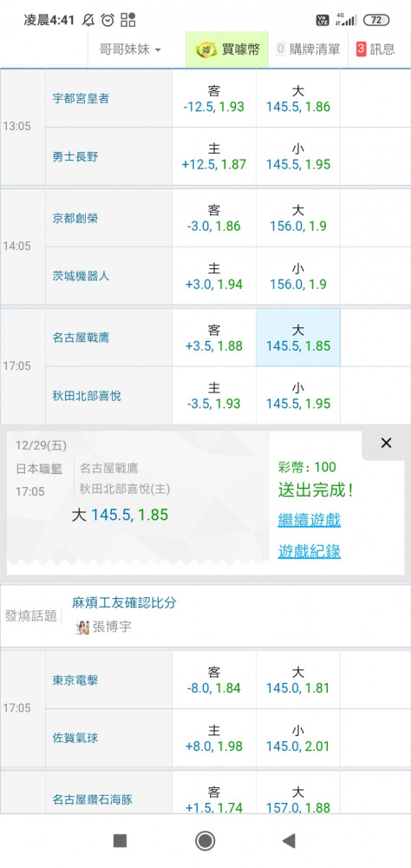
Task: Tap Android home circle button
Action: coord(205,841)
